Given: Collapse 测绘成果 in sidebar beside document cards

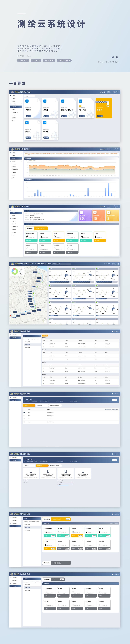Looking at the screenshot, I should (21, 104).
